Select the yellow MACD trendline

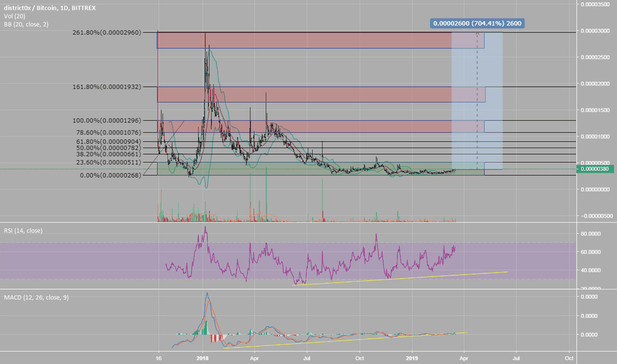click(345, 340)
